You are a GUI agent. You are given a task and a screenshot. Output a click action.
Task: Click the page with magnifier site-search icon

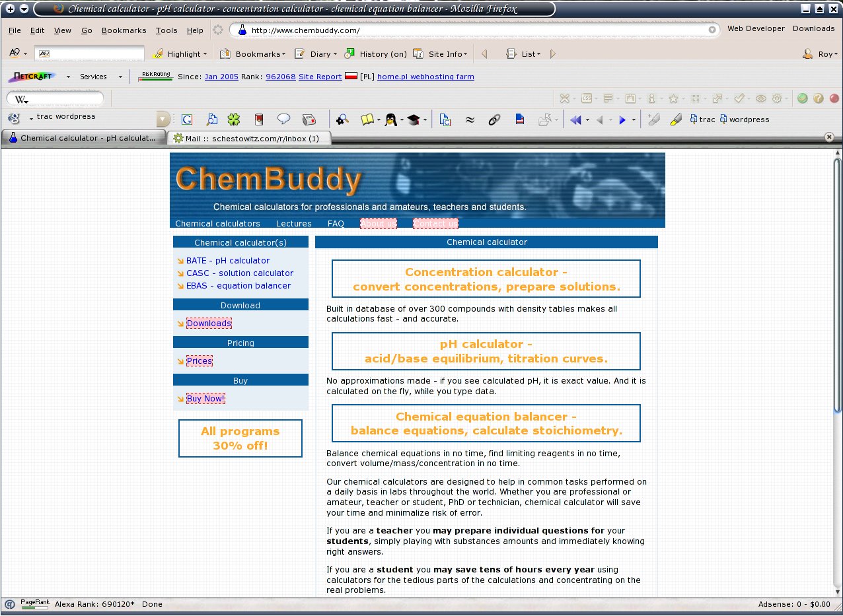211,120
